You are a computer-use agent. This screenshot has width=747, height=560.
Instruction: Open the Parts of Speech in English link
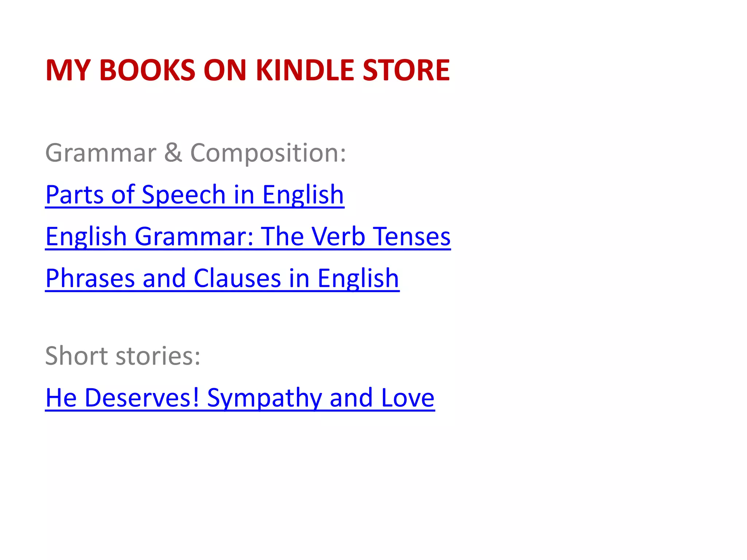195,195
